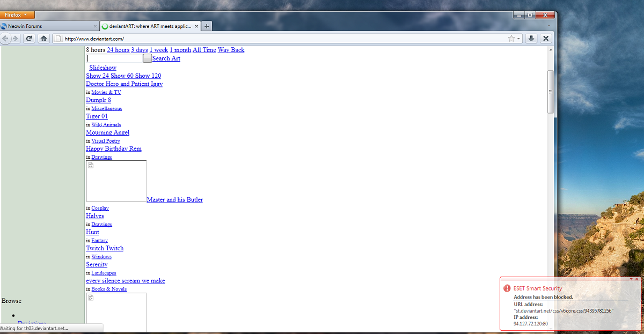Open the Mourning Angel deviation
Image resolution: width=644 pixels, height=334 pixels.
coord(107,132)
